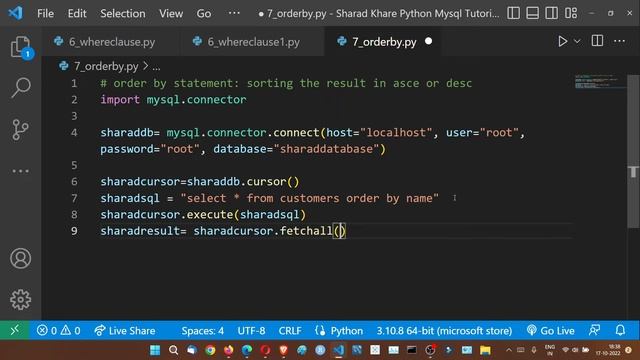This screenshot has width=640, height=360.
Task: Show additional views ellipsis in activity bar
Action: click(x=20, y=171)
